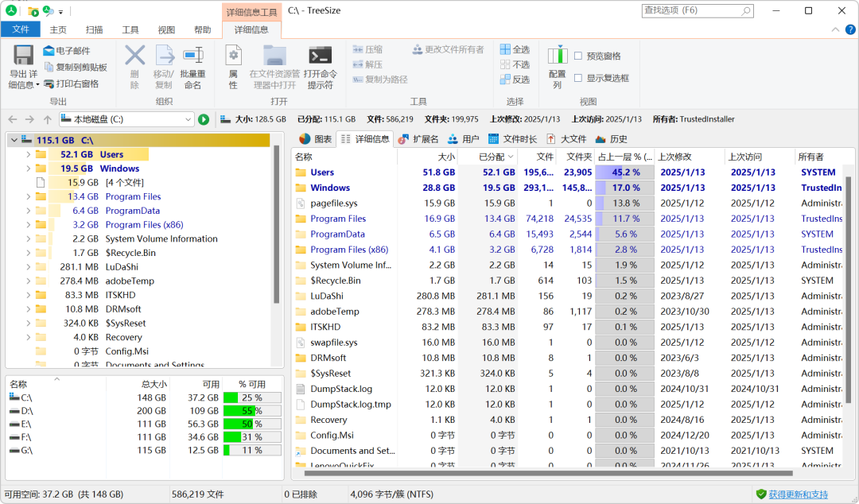Click 打印右窗格 in ribbon
This screenshot has width=859, height=504.
coord(72,83)
